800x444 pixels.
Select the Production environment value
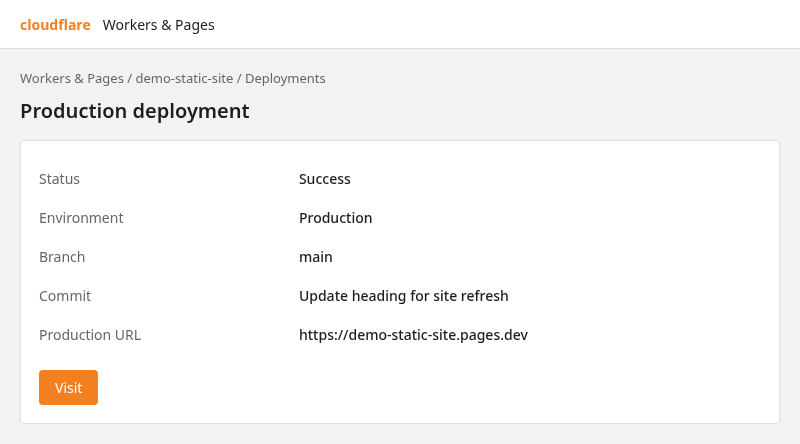335,218
